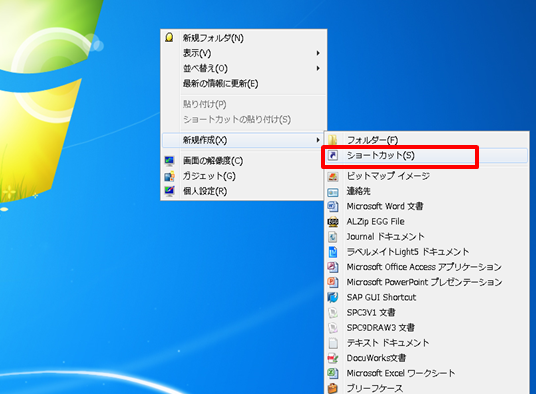The width and height of the screenshot is (536, 394).
Task: Click the SAP GUI Shortcut icon
Action: 333,297
